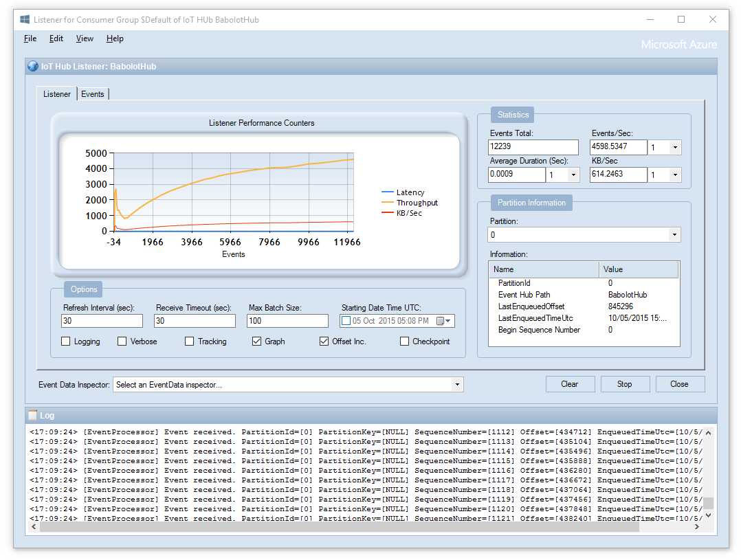Open the Edit menu
Image resolution: width=741 pixels, height=560 pixels.
click(x=56, y=38)
